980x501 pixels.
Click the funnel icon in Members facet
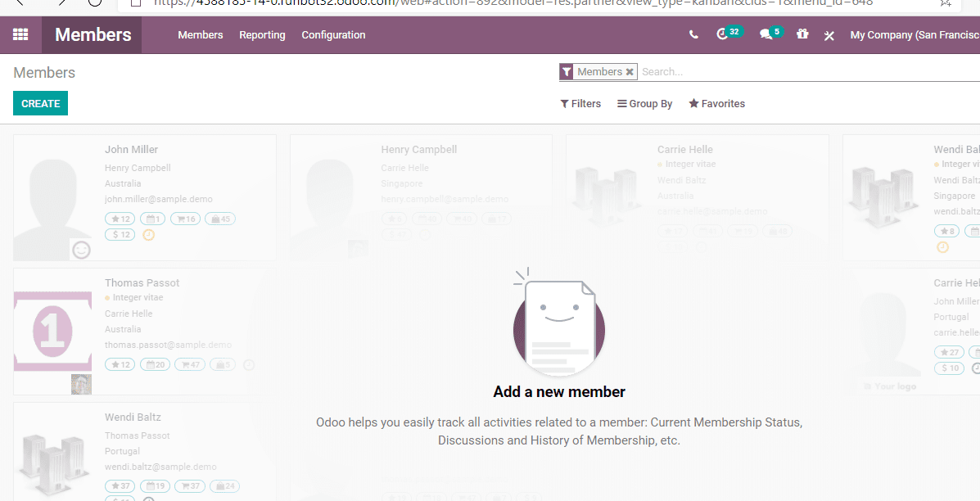click(x=567, y=72)
